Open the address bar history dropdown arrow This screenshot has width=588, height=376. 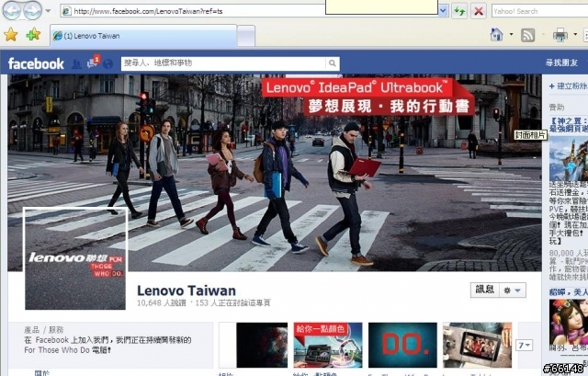(x=443, y=11)
